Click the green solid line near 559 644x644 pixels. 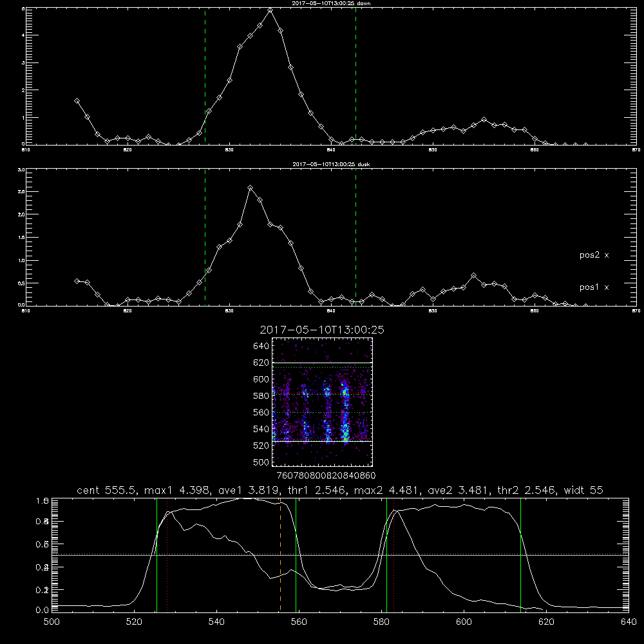tap(296, 554)
